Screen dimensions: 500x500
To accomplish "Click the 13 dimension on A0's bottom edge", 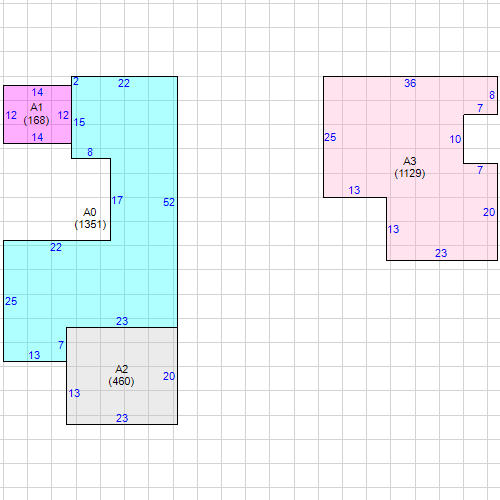I will pos(34,355).
